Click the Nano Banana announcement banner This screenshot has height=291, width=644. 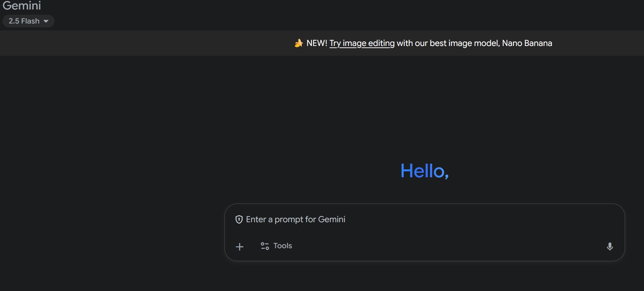point(423,43)
